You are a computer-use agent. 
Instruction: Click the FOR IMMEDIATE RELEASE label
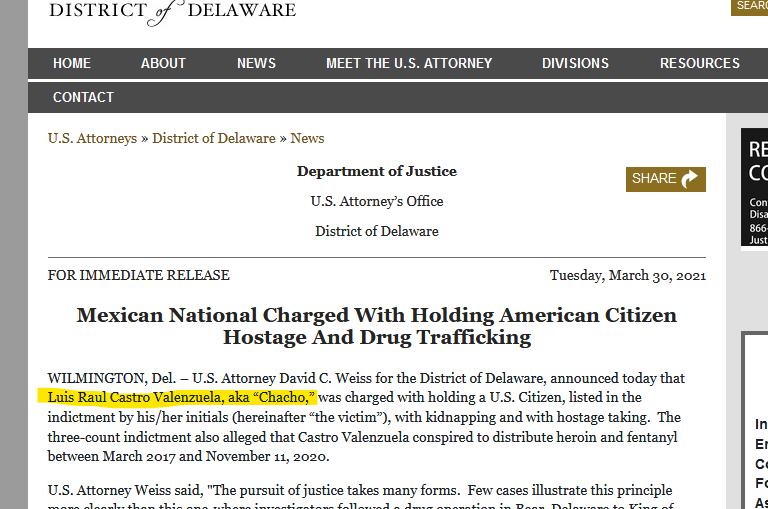point(139,275)
